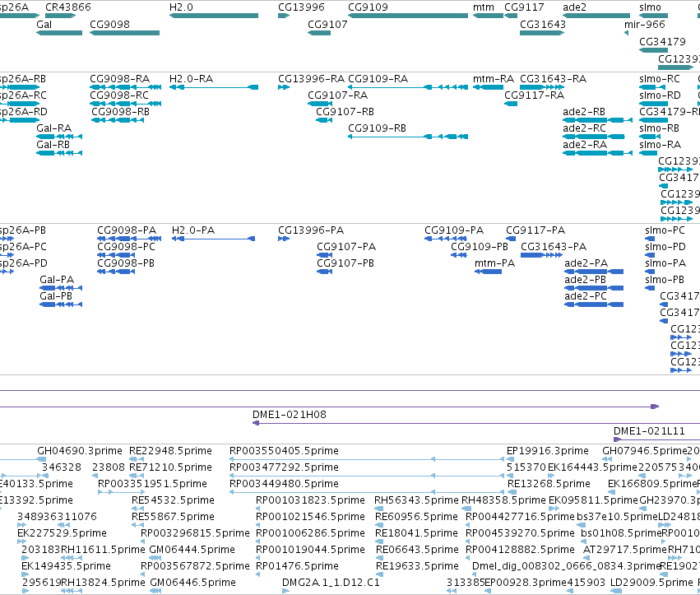Select transcript CG9098-RC
The height and width of the screenshot is (595, 700).
point(126,104)
